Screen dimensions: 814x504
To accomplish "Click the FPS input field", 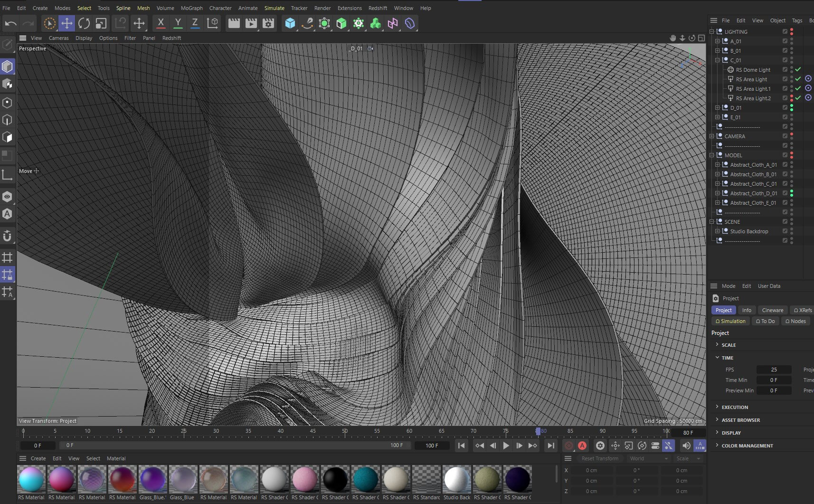I will point(774,370).
